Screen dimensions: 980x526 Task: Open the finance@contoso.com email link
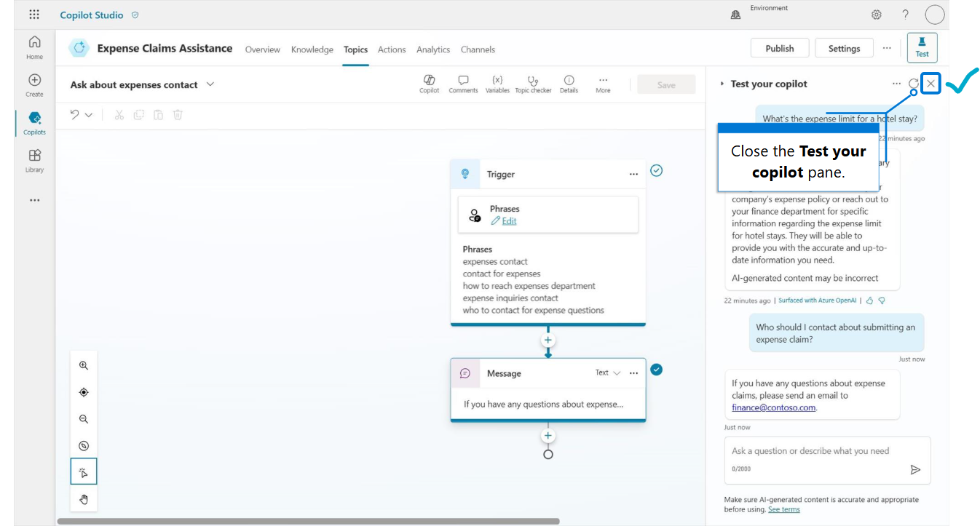[x=774, y=408]
